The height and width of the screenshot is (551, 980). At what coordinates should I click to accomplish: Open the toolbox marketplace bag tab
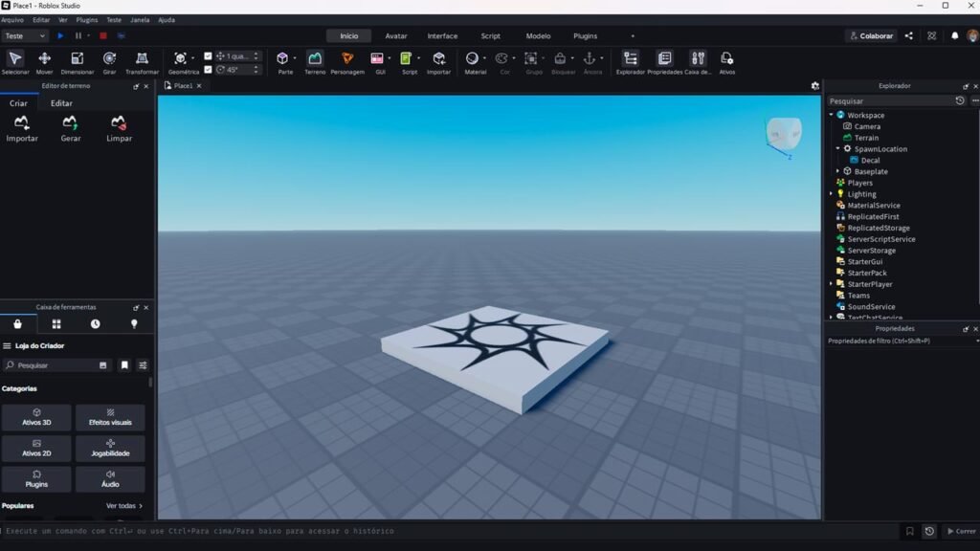[x=17, y=323]
